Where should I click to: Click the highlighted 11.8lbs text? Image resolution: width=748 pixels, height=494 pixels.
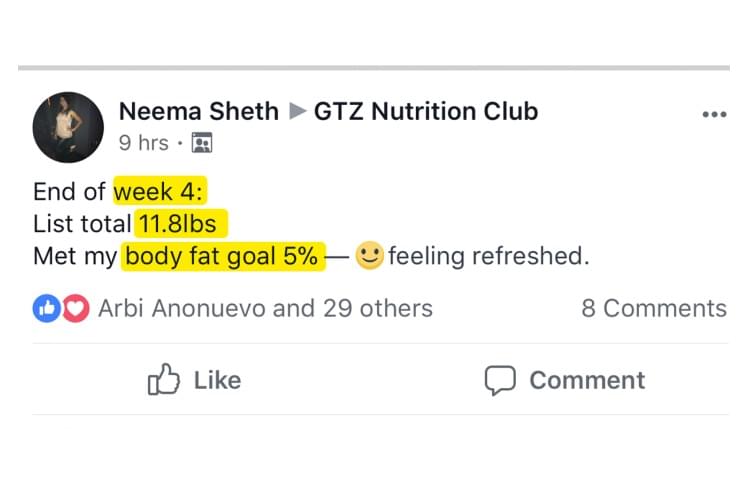pos(178,224)
